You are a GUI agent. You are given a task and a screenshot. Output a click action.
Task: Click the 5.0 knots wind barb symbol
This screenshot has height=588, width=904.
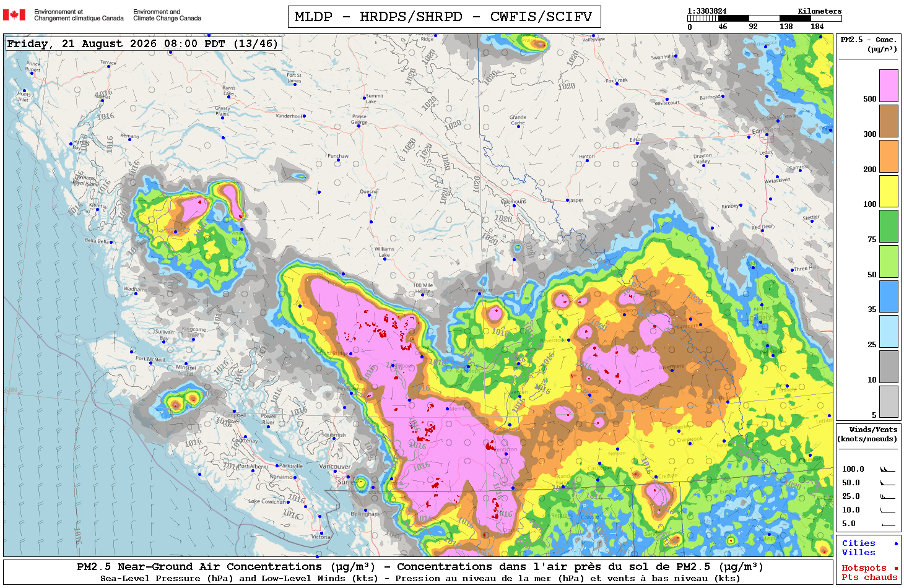click(887, 524)
